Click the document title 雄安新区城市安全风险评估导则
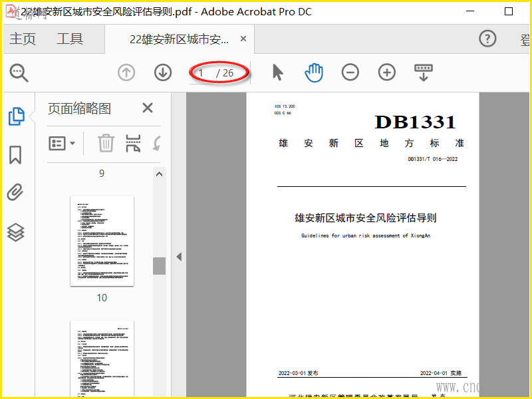532x399 pixels. (366, 218)
